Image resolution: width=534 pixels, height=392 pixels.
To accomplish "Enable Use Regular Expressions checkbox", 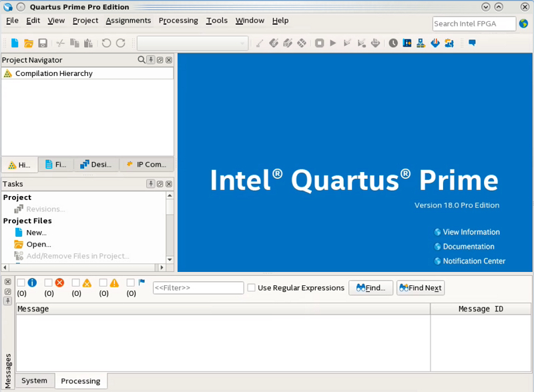I will [252, 288].
